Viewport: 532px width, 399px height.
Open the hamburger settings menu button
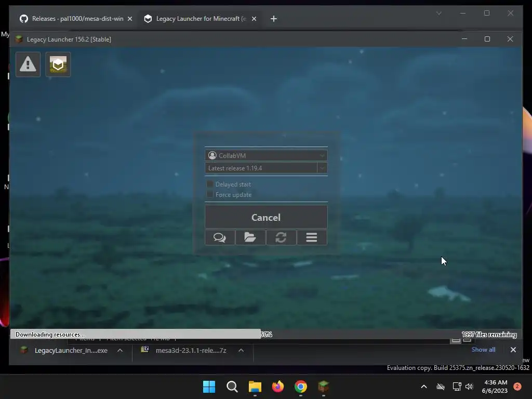point(312,237)
